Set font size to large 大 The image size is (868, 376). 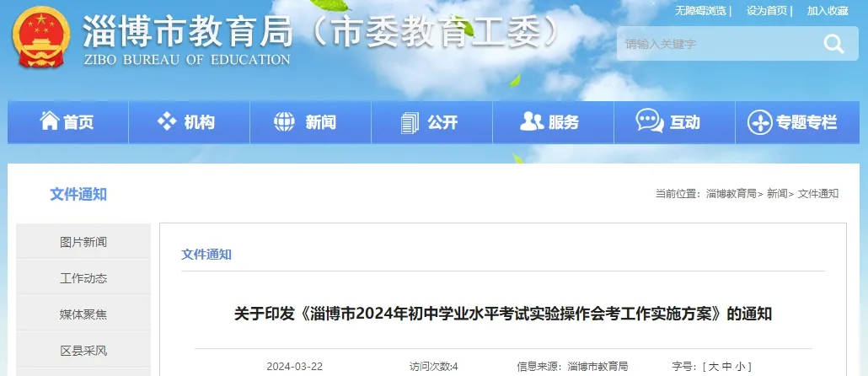[x=713, y=367]
